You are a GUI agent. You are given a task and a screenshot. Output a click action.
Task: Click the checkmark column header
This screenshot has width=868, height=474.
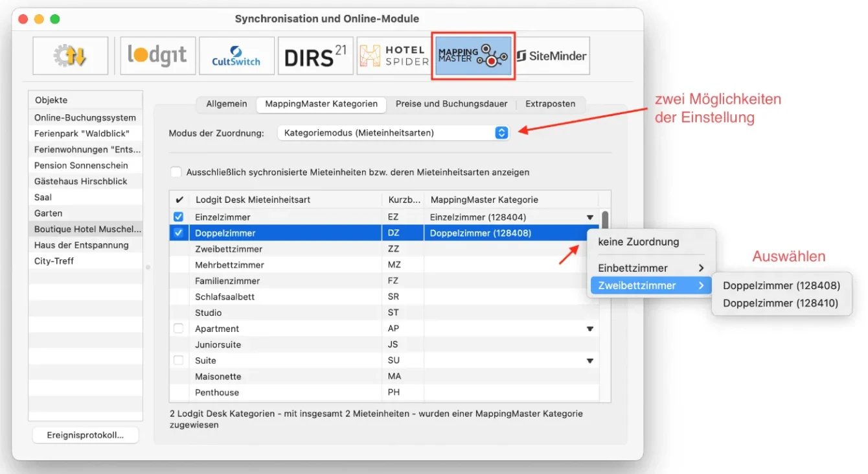pos(179,200)
